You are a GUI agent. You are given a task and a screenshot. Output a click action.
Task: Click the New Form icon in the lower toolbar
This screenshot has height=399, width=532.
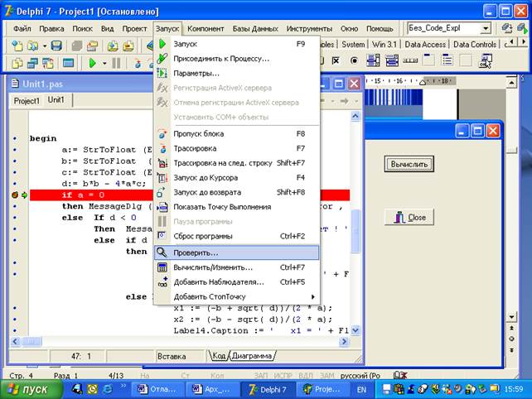tap(68, 63)
